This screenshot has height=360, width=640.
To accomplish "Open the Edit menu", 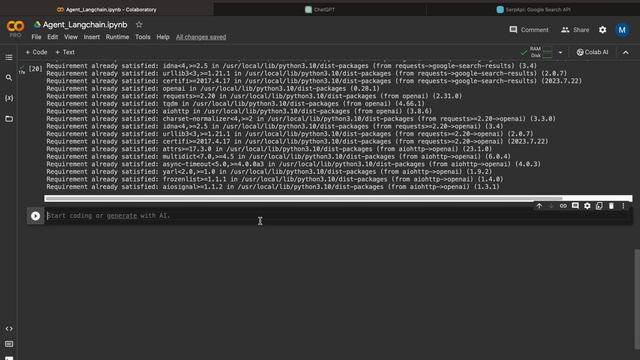I will point(52,37).
